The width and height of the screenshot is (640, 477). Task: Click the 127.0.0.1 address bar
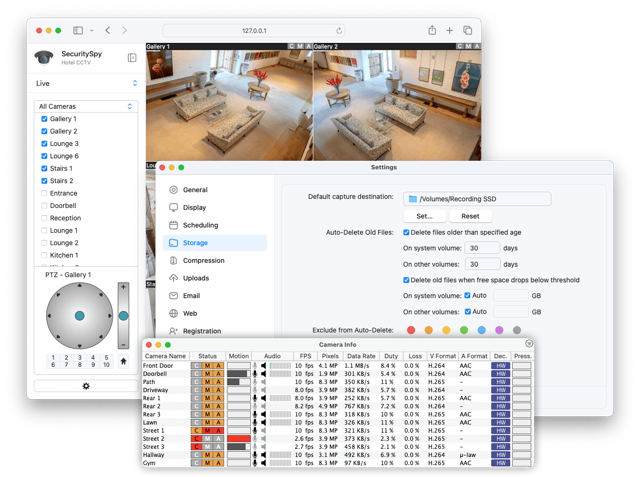[x=254, y=31]
